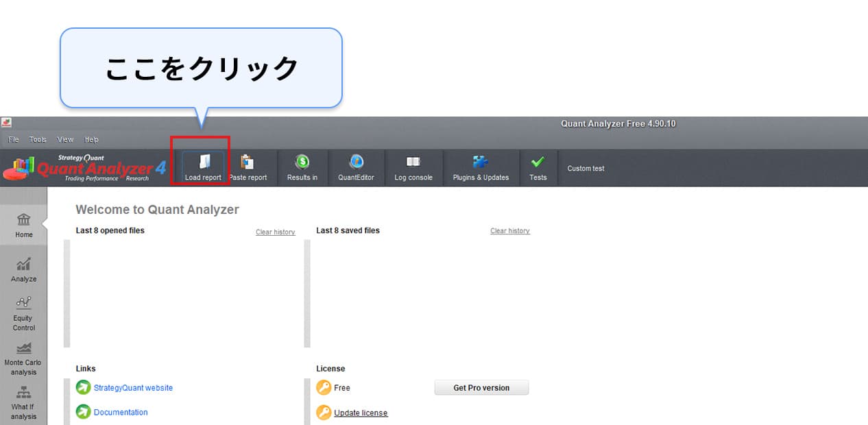Select Custom test in toolbar

coord(586,168)
